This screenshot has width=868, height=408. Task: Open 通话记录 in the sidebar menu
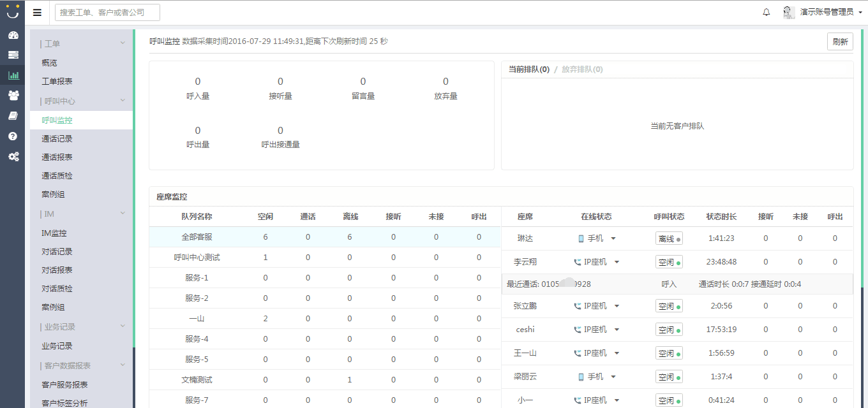tap(57, 139)
